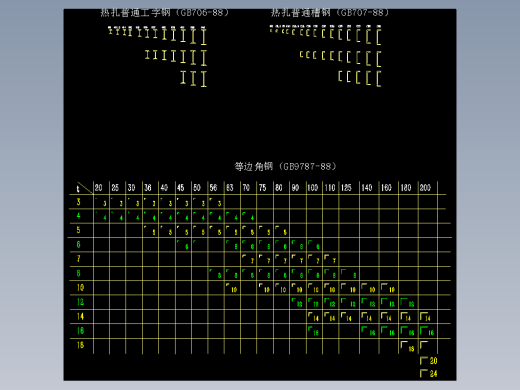Click yellow row label 18 for thickness
Image resolution: width=520 pixels, height=390 pixels.
80,345
